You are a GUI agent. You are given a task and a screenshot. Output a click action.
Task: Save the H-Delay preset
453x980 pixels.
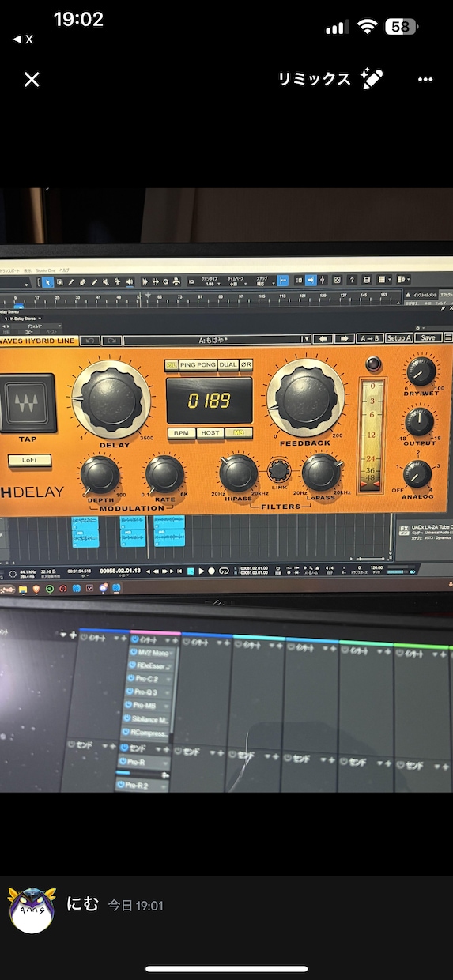pyautogui.click(x=428, y=337)
